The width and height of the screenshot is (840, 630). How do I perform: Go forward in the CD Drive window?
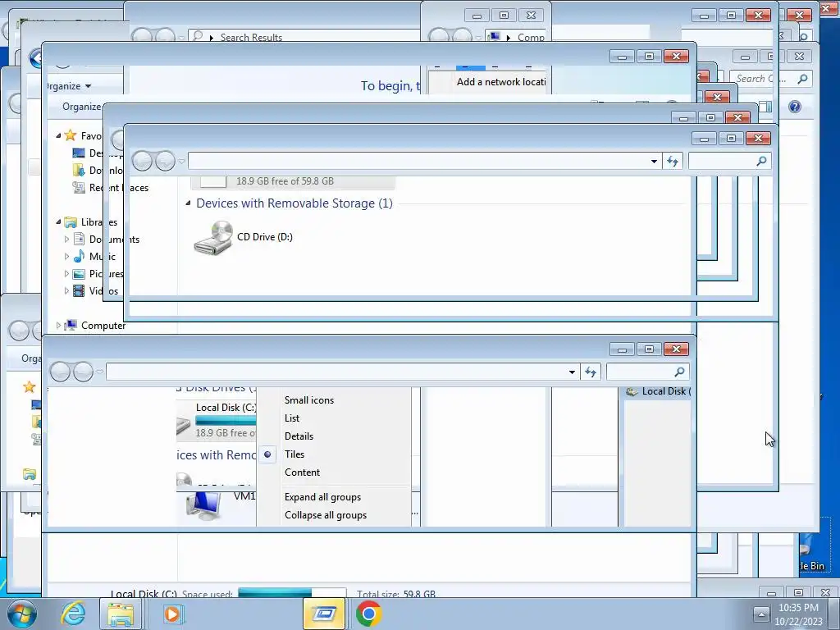click(165, 161)
